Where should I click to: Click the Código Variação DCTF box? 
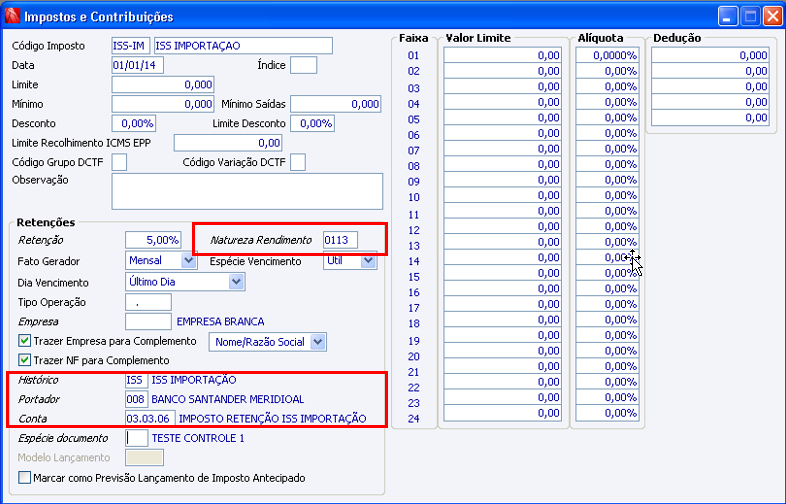[298, 162]
